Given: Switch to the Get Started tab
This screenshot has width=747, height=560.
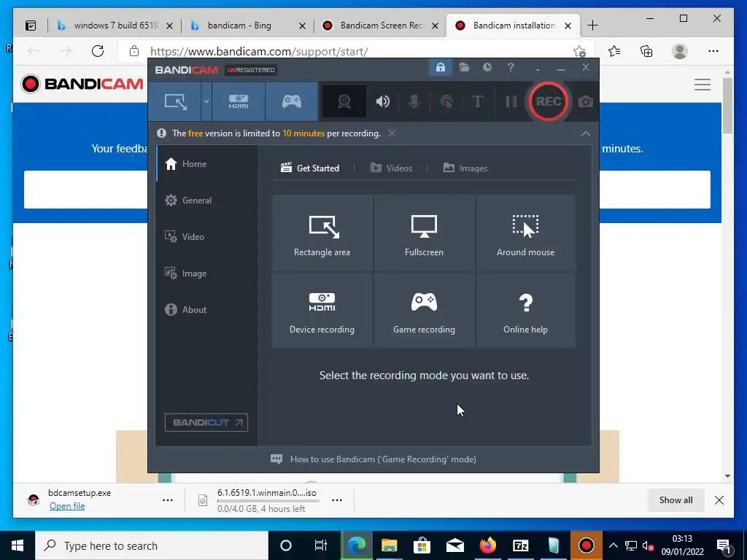Looking at the screenshot, I should [x=310, y=168].
